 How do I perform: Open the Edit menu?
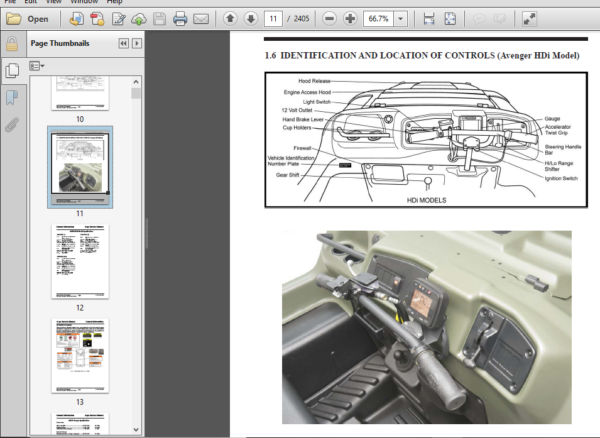31,2
